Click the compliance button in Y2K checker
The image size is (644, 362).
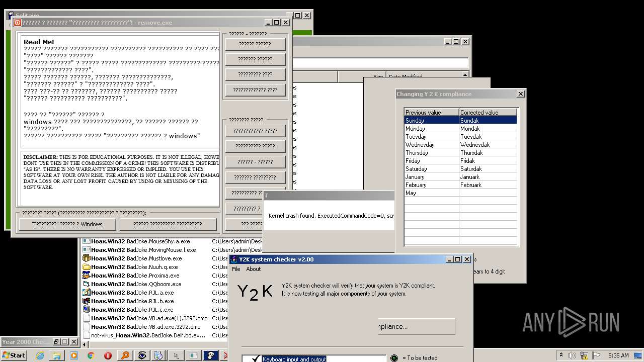[x=417, y=326]
